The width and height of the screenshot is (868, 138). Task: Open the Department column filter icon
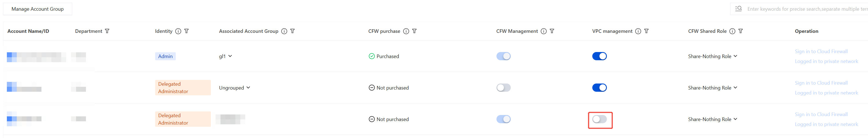click(x=107, y=31)
